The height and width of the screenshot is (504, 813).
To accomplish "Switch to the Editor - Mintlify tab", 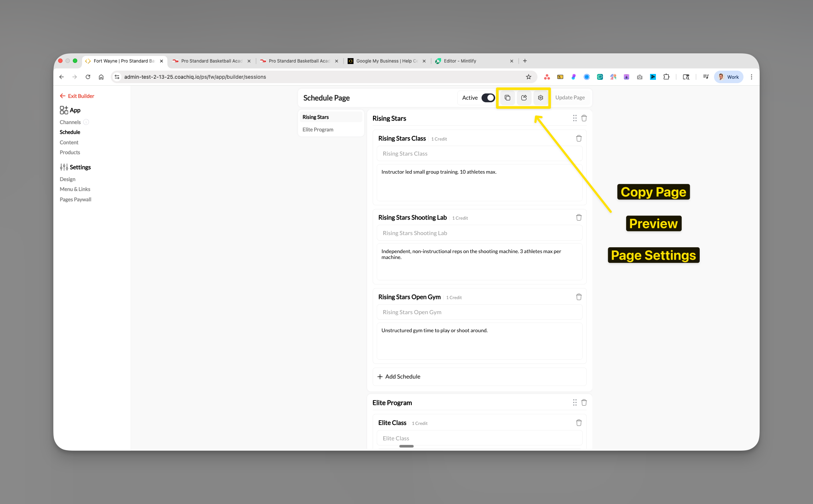I will tap(460, 61).
